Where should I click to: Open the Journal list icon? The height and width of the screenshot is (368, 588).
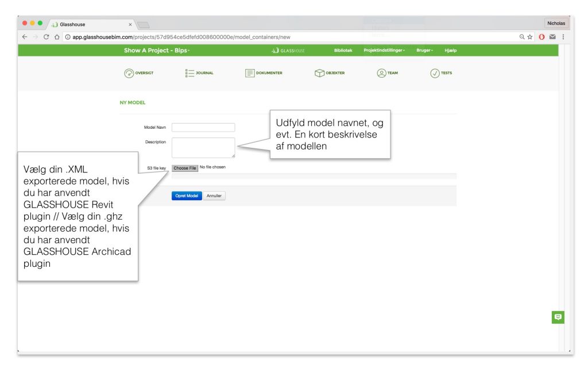[189, 73]
